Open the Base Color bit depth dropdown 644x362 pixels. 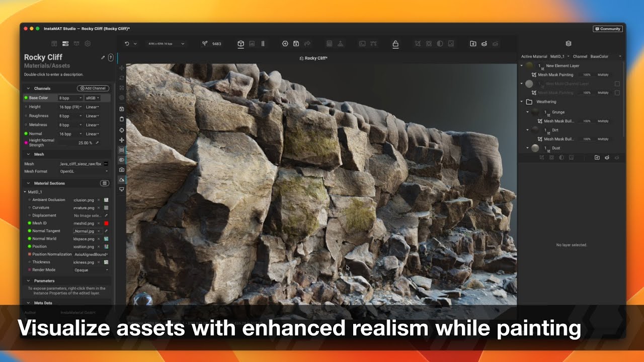click(x=70, y=98)
